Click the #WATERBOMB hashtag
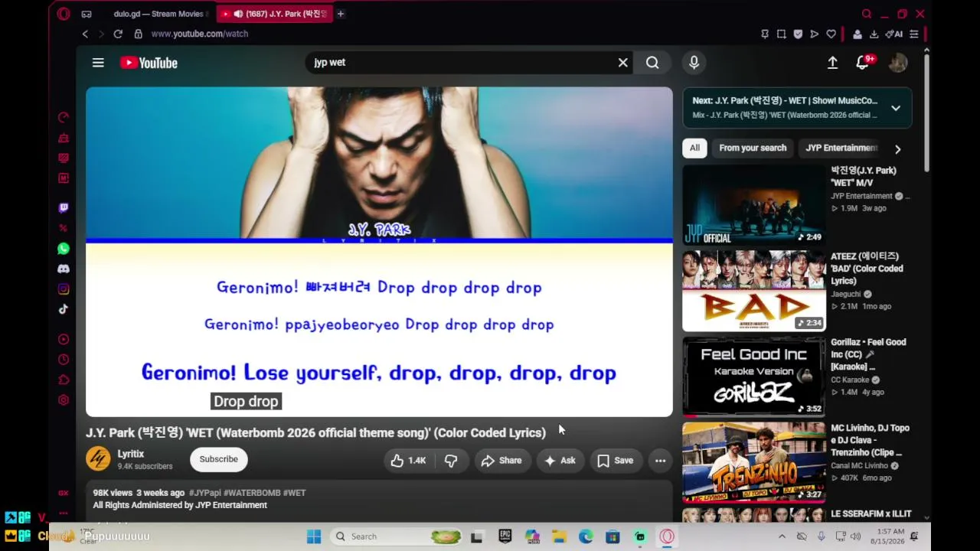This screenshot has width=980, height=551. [x=252, y=493]
